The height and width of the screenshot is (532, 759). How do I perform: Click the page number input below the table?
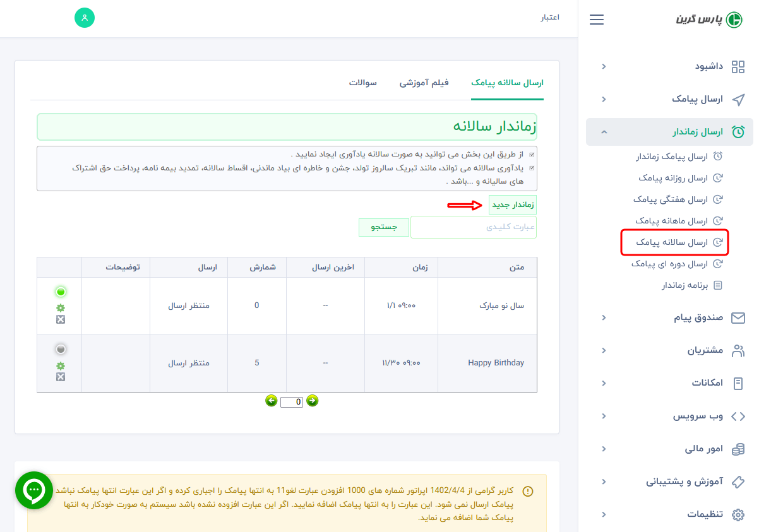coord(291,402)
